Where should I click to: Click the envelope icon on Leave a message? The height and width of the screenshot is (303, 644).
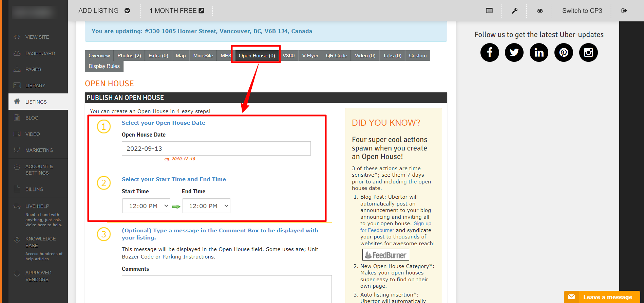[571, 297]
